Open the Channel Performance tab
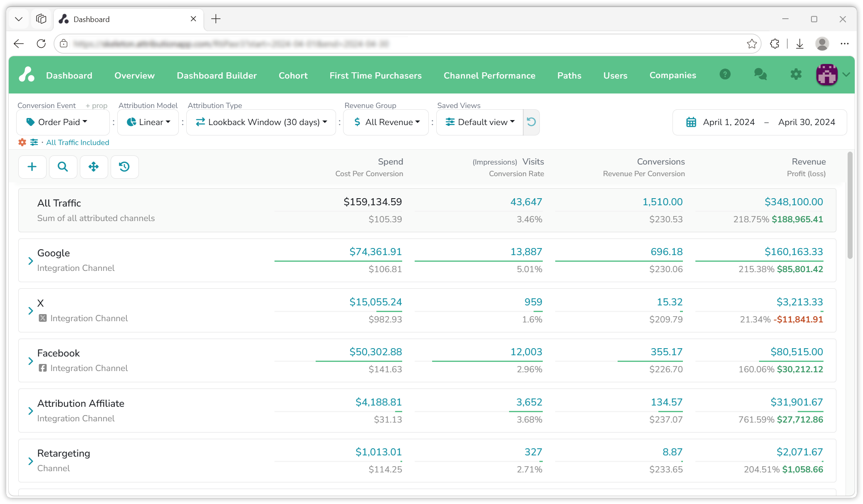Viewport: 863px width, 504px height. coord(490,75)
